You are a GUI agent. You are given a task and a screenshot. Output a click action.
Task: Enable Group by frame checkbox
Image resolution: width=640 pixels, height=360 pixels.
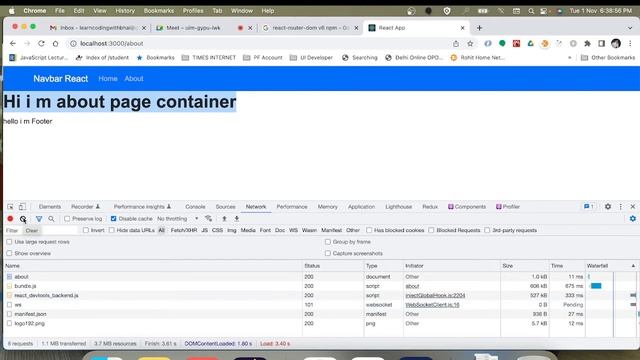(327, 242)
